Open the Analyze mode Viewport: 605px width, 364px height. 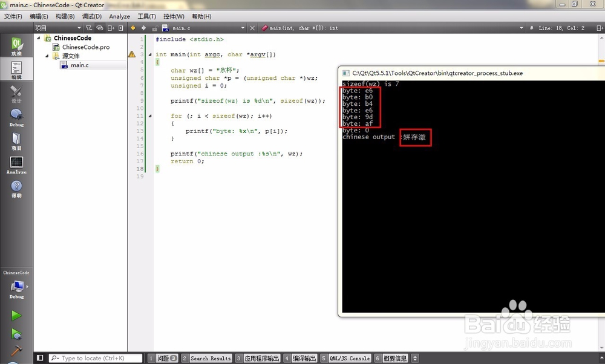[x=16, y=165]
